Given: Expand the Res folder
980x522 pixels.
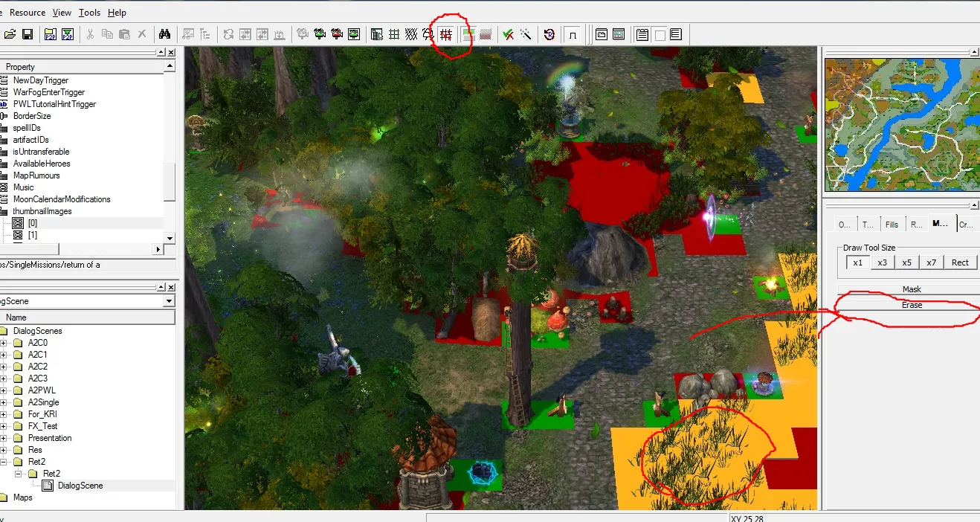Looking at the screenshot, I should tap(4, 450).
